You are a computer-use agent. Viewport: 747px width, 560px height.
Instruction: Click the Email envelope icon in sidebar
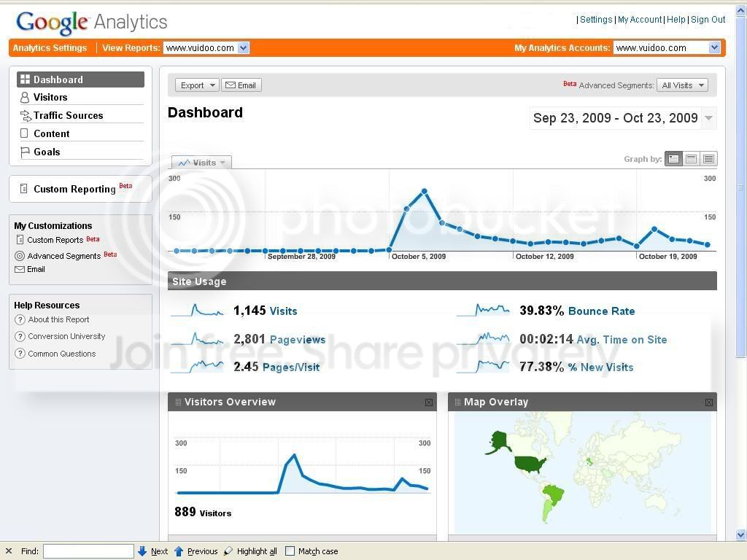20,270
